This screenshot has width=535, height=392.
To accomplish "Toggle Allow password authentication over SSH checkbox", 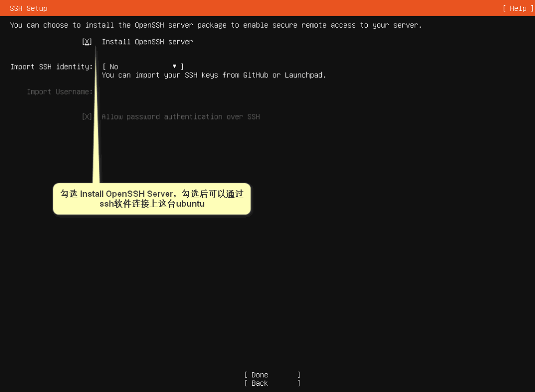I will click(87, 117).
